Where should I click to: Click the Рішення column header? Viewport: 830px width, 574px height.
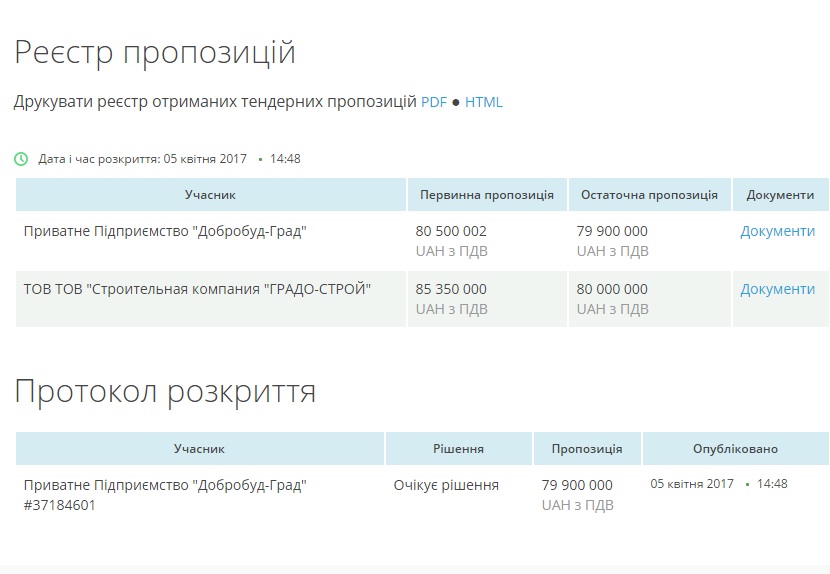(459, 449)
